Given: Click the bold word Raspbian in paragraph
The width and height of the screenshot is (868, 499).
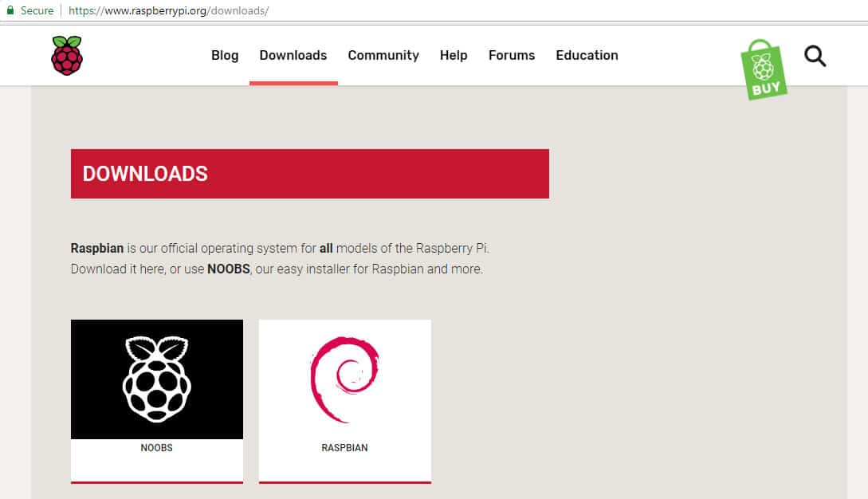Looking at the screenshot, I should [97, 248].
